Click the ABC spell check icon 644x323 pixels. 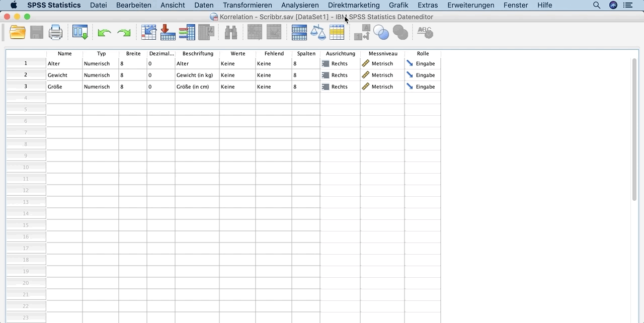point(425,33)
